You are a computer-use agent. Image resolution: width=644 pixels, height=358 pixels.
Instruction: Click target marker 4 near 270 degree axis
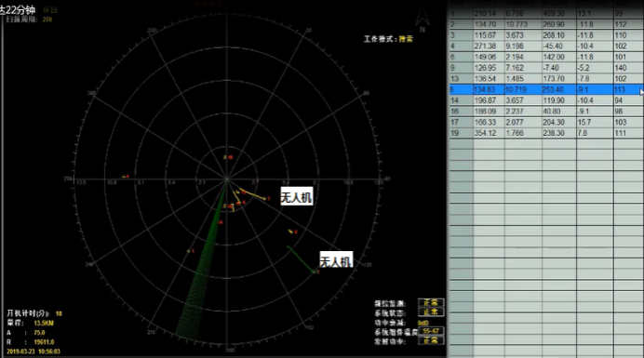tap(126, 176)
